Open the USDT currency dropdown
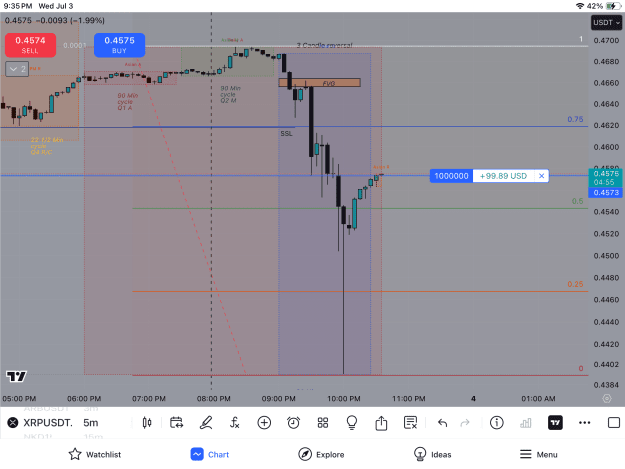Screen dimensions: 625x469 point(606,22)
